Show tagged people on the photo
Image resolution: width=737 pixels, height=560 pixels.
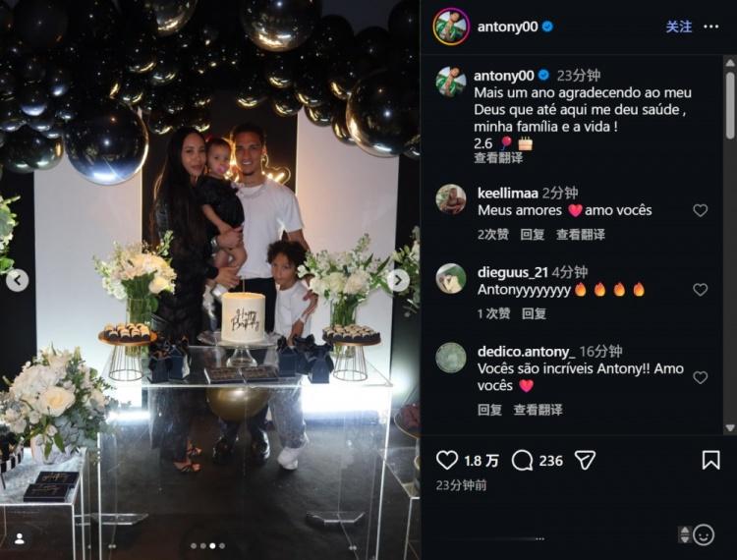tap(20, 538)
